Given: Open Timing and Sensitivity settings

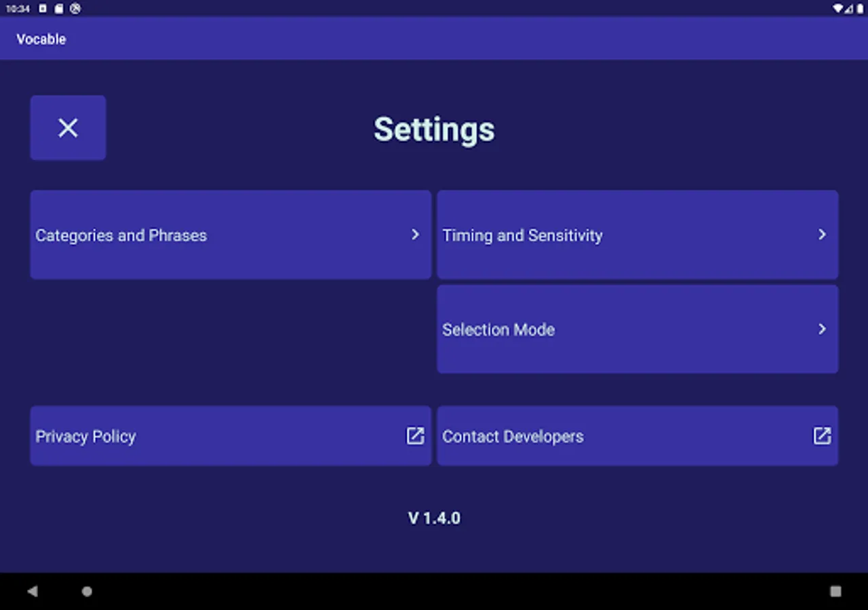Looking at the screenshot, I should [x=637, y=235].
